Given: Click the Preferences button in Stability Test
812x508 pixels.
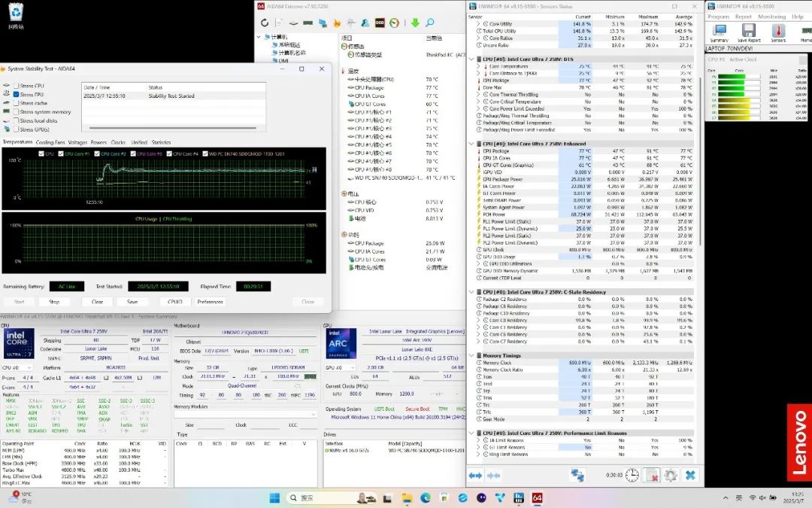Looking at the screenshot, I should coord(211,302).
